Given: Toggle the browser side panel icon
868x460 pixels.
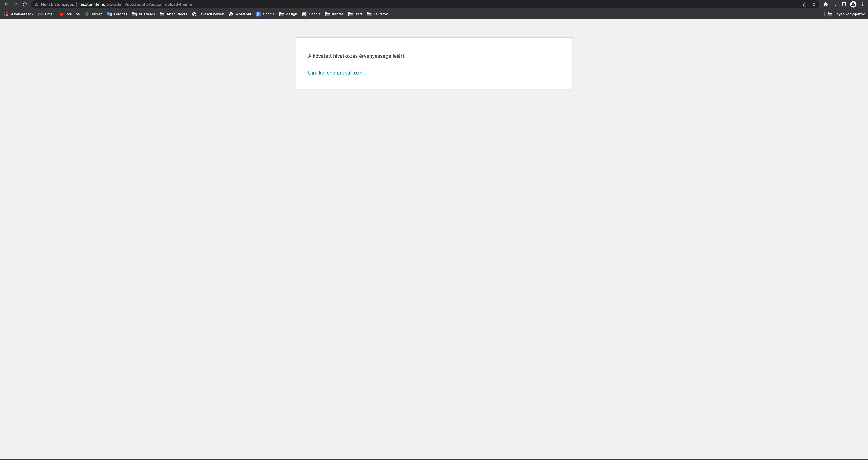Looking at the screenshot, I should click(844, 4).
